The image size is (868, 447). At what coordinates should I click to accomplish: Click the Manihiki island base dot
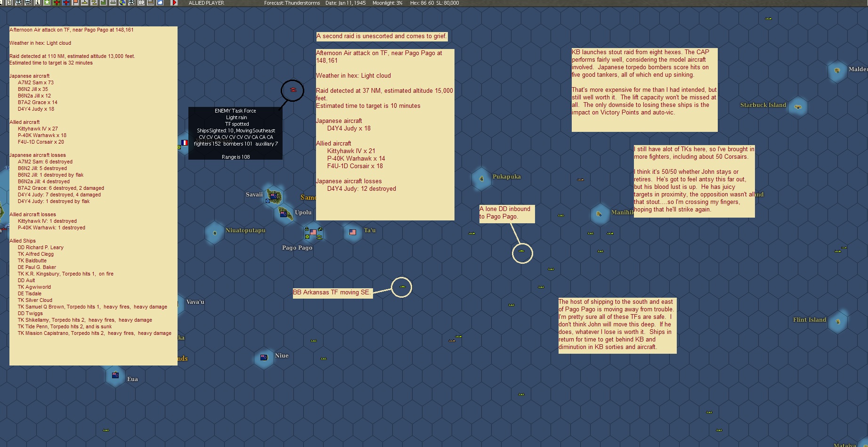[600, 214]
